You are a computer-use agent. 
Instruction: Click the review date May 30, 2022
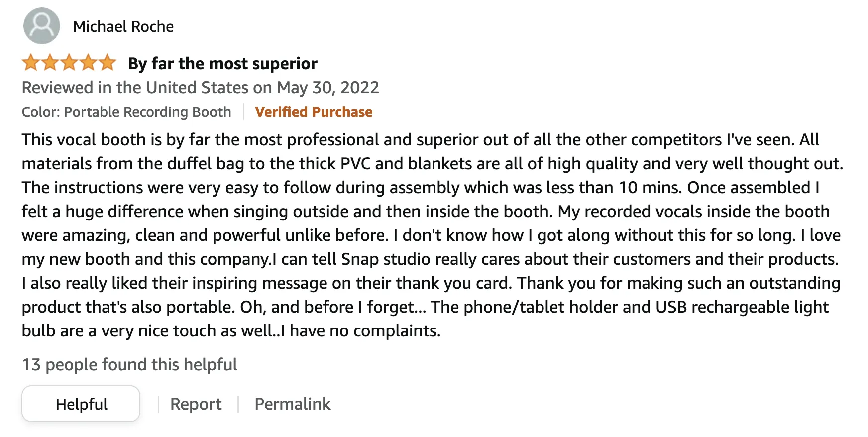(328, 88)
